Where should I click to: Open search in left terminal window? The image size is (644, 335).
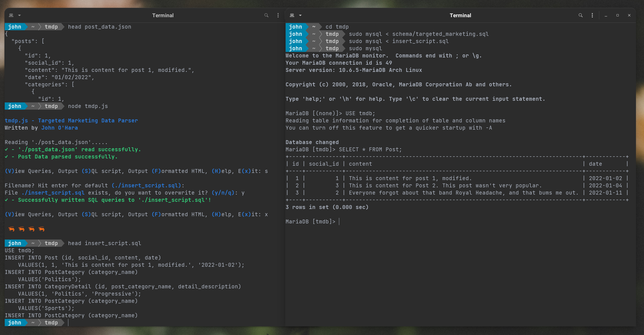tap(266, 15)
